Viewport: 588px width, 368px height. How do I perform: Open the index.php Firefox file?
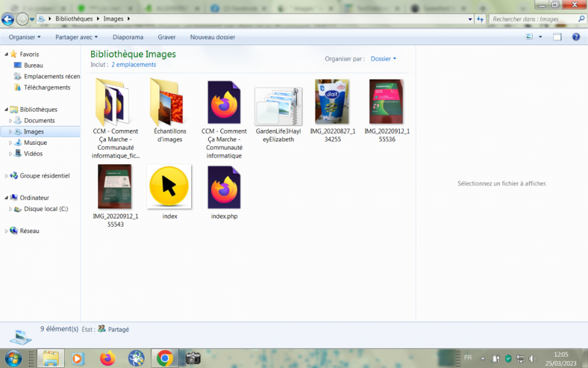coord(223,188)
